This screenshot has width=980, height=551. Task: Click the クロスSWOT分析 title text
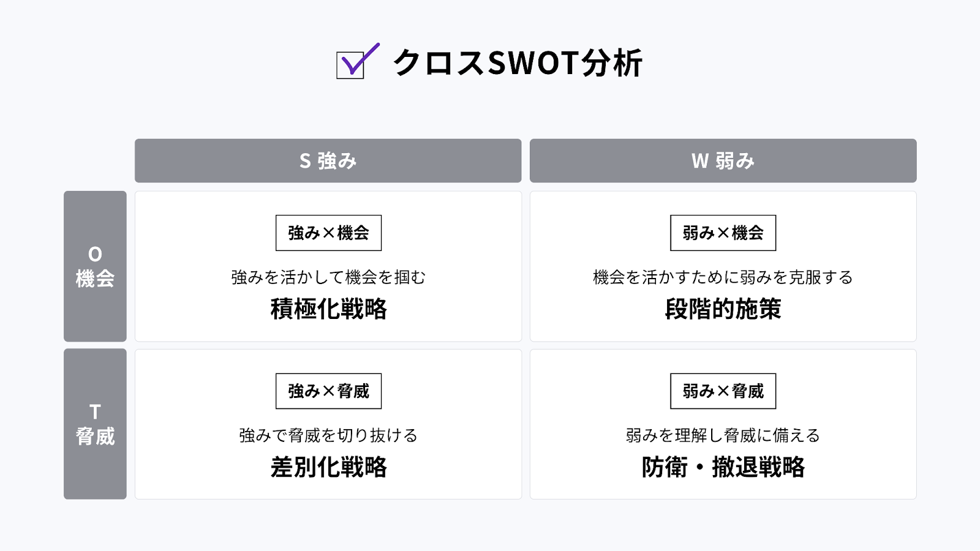pos(517,63)
